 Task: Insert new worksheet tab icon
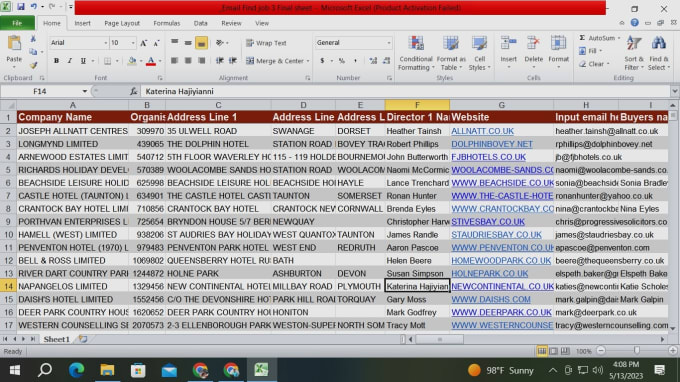[x=83, y=339]
